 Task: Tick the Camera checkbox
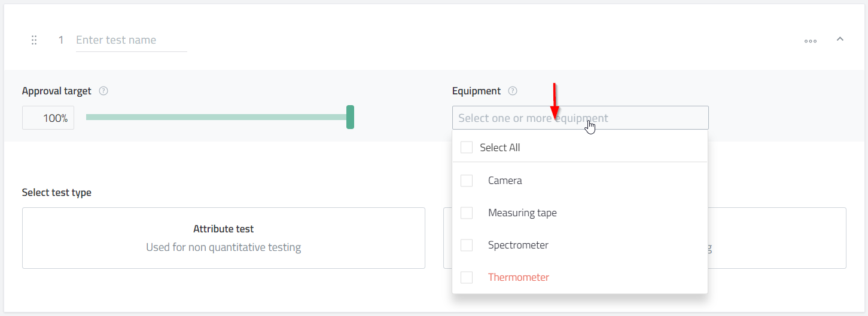pyautogui.click(x=467, y=180)
